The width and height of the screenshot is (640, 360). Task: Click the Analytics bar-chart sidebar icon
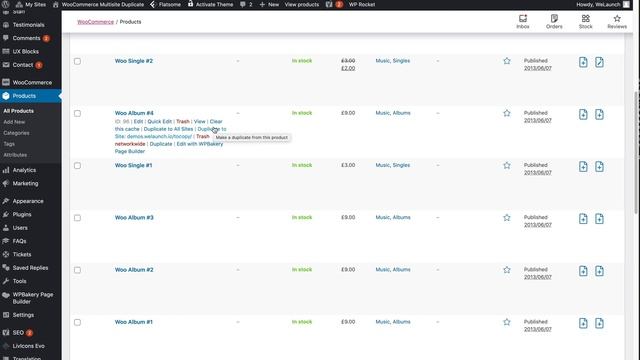tap(6, 170)
